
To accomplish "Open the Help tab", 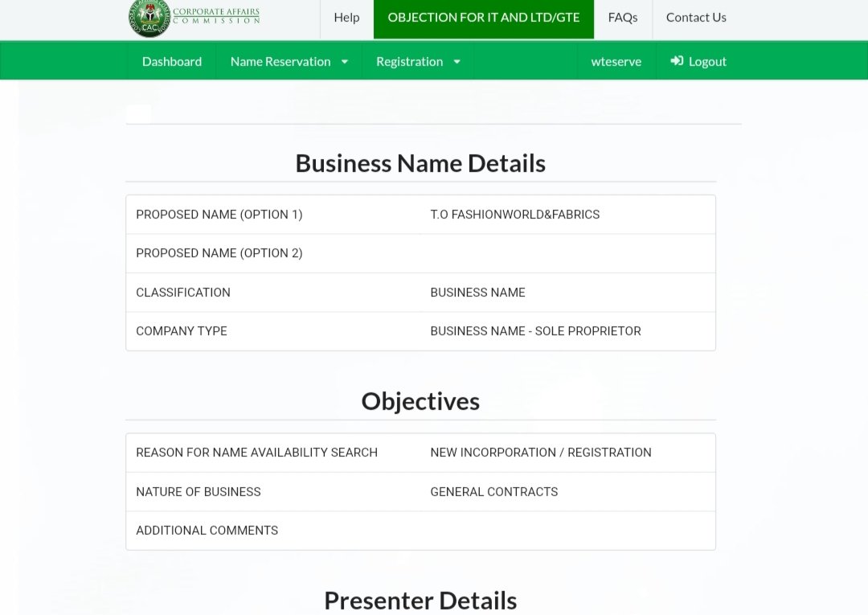I will click(x=346, y=18).
